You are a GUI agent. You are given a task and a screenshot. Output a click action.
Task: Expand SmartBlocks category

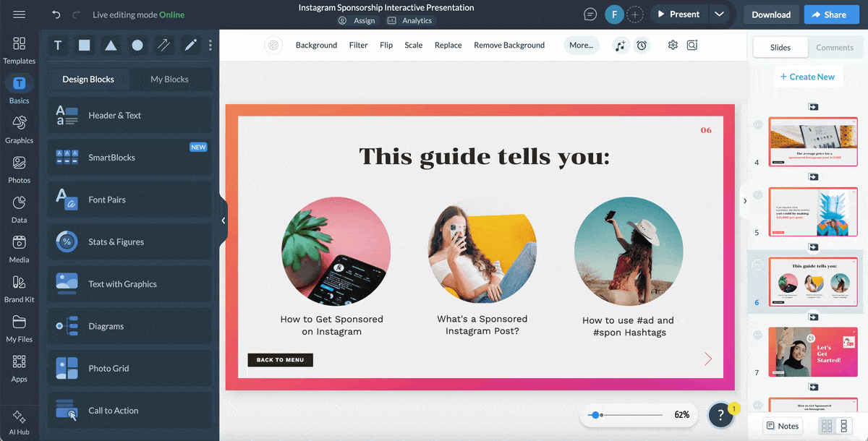point(129,157)
